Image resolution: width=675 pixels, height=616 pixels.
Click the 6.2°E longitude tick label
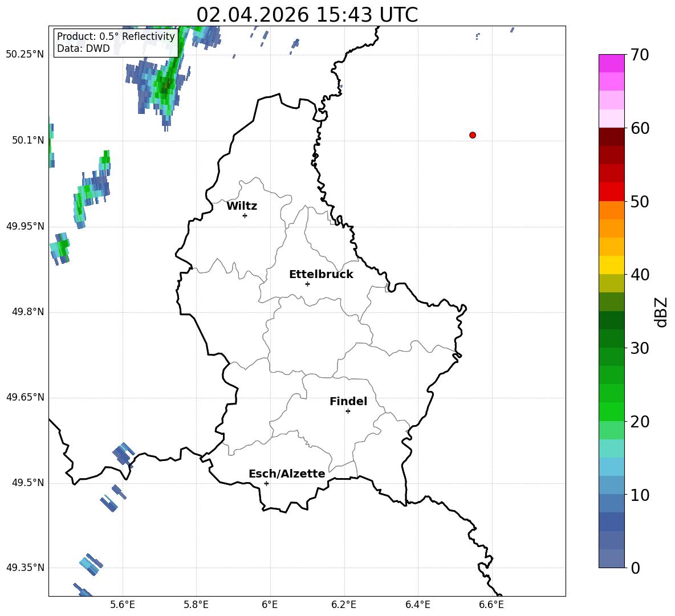pos(344,605)
